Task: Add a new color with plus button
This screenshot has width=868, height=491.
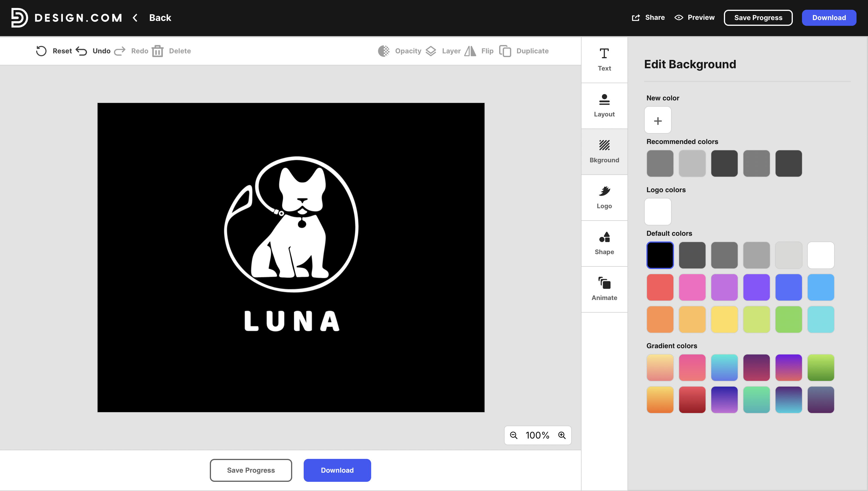Action: [x=658, y=120]
